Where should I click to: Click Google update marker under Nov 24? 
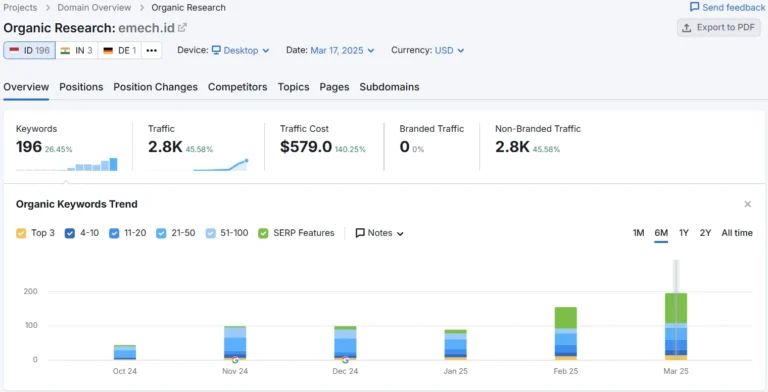235,360
